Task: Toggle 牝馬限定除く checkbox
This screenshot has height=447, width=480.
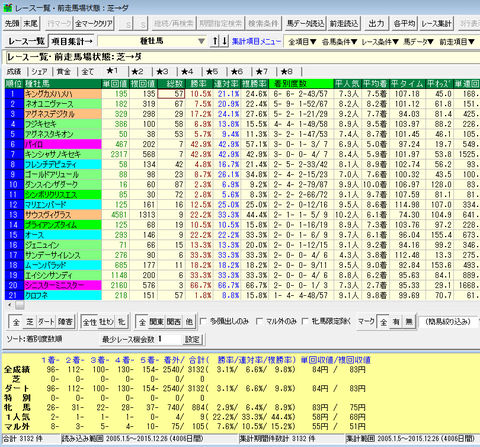Action: point(305,321)
